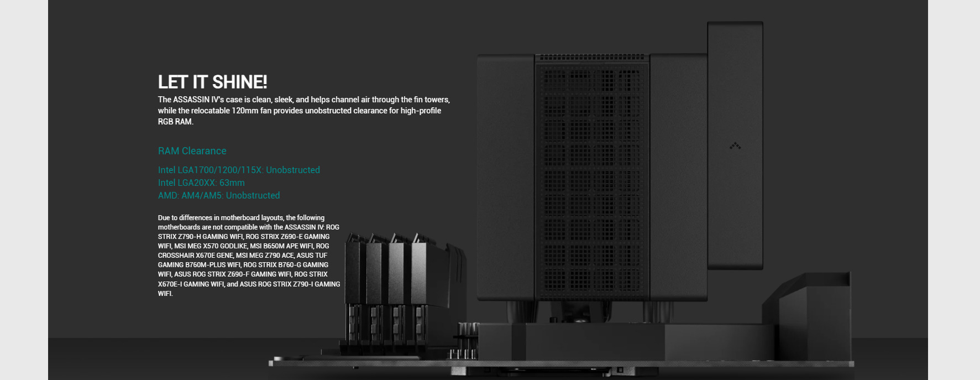Click the 'LET IT SHINE!' heading
Image resolution: width=980 pixels, height=380 pixels.
pos(213,82)
